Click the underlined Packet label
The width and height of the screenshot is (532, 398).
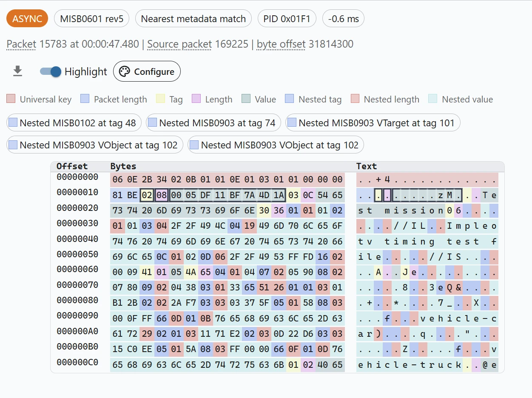pyautogui.click(x=21, y=44)
